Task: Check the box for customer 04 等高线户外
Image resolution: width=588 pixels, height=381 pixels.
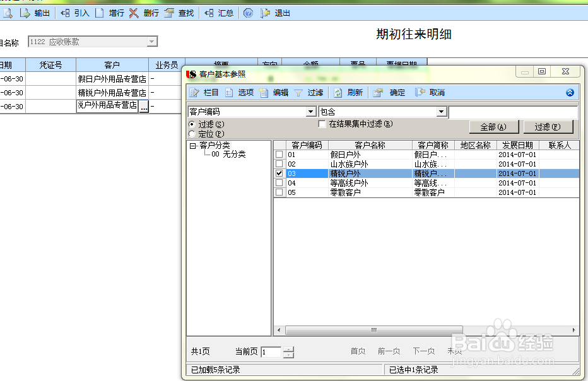Action: [x=279, y=183]
